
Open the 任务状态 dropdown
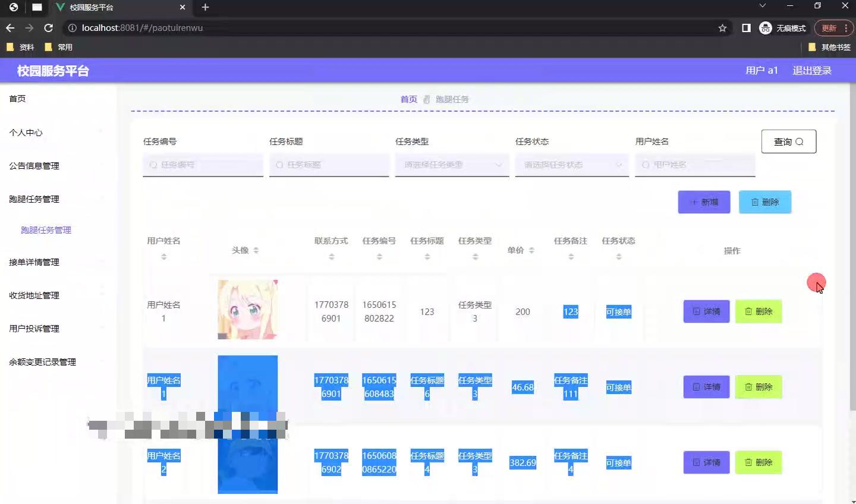click(571, 165)
